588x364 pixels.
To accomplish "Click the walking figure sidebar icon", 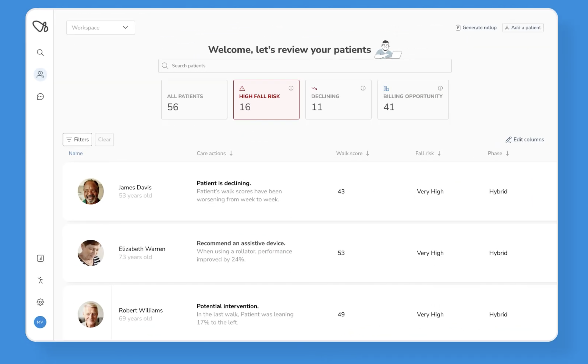I will click(x=40, y=280).
